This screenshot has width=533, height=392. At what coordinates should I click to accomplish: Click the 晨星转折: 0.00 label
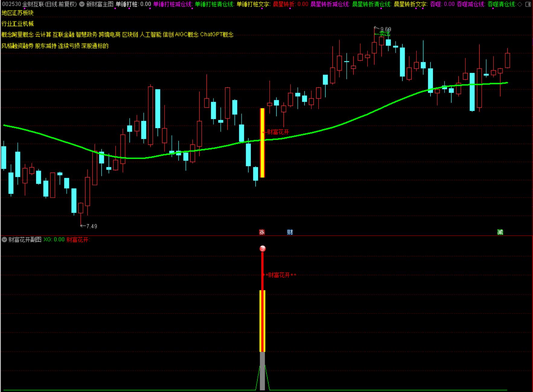click(x=291, y=4)
